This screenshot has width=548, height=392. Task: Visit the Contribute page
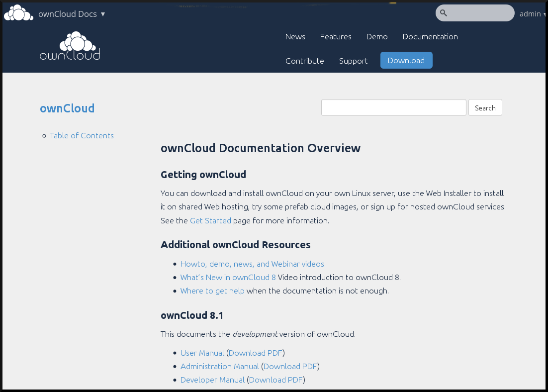tap(304, 61)
